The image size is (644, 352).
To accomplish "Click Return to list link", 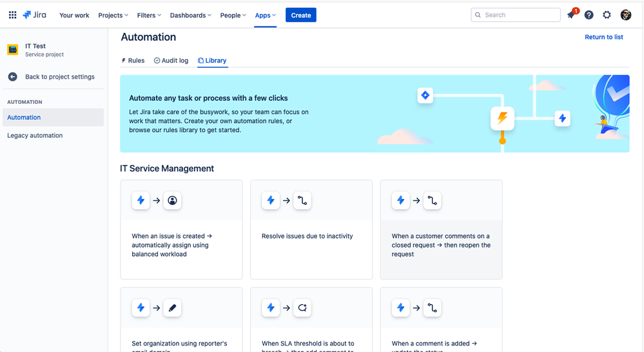I will pos(604,37).
